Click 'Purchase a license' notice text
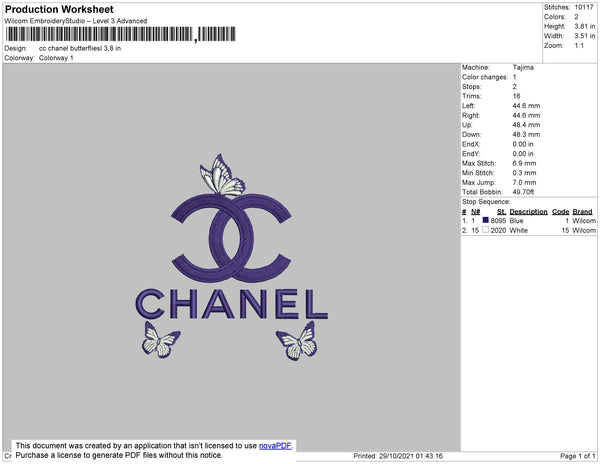The height and width of the screenshot is (464, 600). point(119,455)
